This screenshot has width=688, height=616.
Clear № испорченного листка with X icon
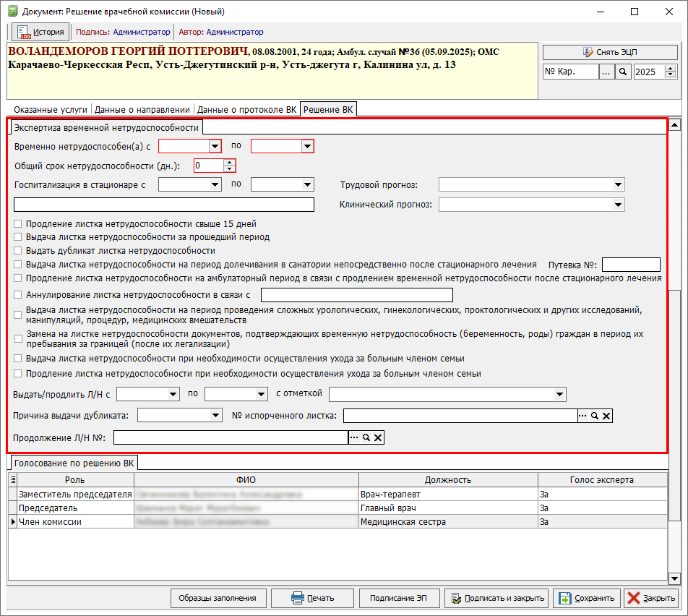[x=606, y=416]
